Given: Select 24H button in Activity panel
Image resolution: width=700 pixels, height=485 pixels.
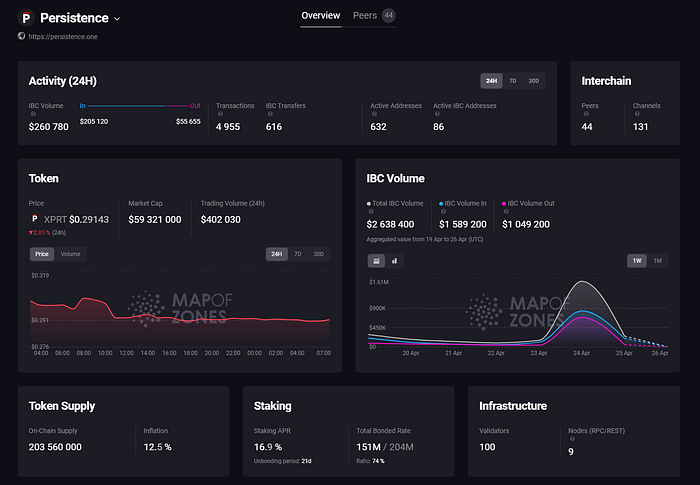Looking at the screenshot, I should click(491, 81).
